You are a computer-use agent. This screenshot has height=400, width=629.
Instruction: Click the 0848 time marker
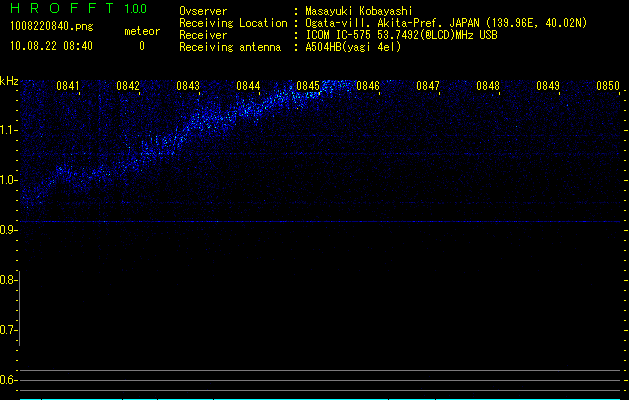488,86
